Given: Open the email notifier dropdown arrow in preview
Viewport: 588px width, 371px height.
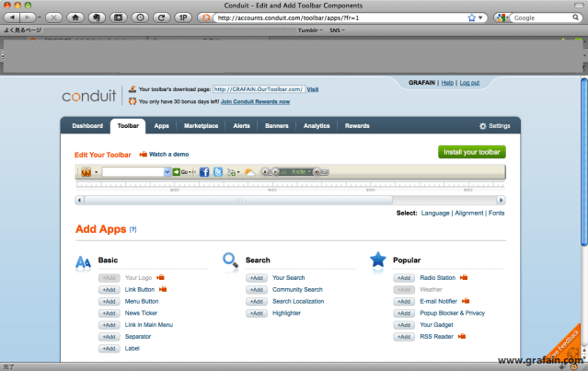Looking at the screenshot, I should coord(238,172).
